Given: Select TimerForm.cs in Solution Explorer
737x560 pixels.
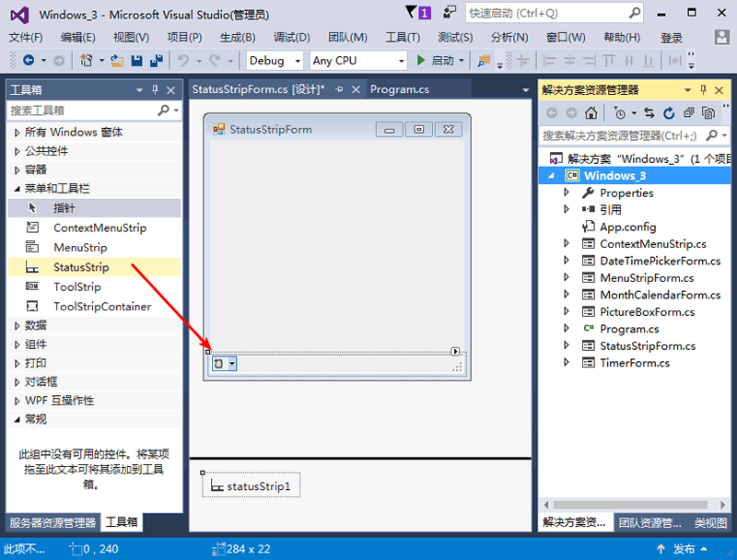Looking at the screenshot, I should [634, 363].
